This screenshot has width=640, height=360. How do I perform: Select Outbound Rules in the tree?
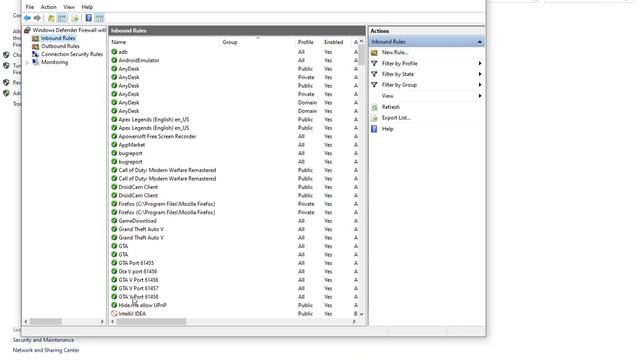pos(60,46)
